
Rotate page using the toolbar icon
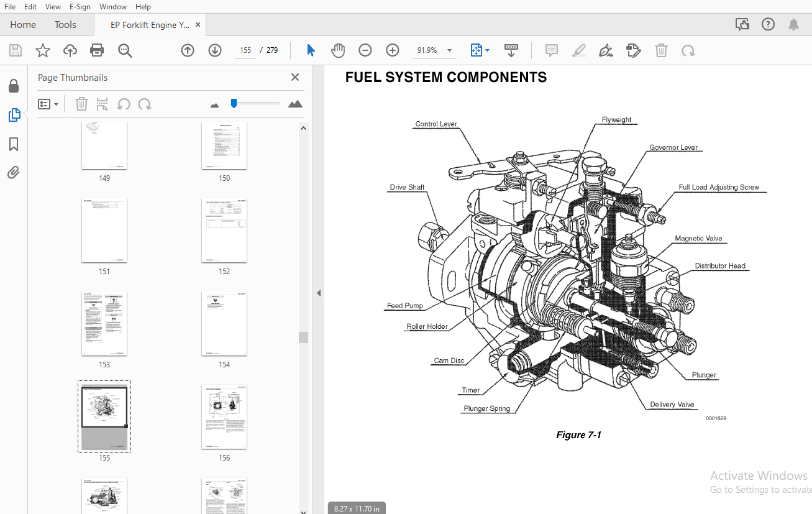pos(688,50)
